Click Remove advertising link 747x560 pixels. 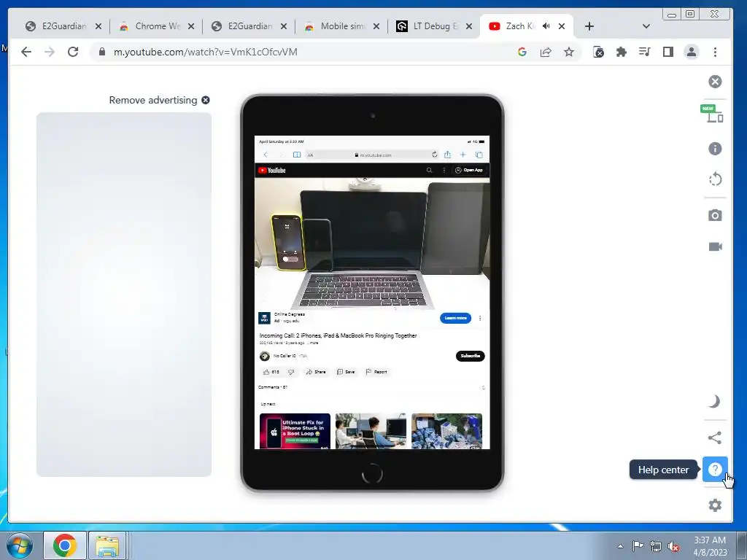click(159, 100)
